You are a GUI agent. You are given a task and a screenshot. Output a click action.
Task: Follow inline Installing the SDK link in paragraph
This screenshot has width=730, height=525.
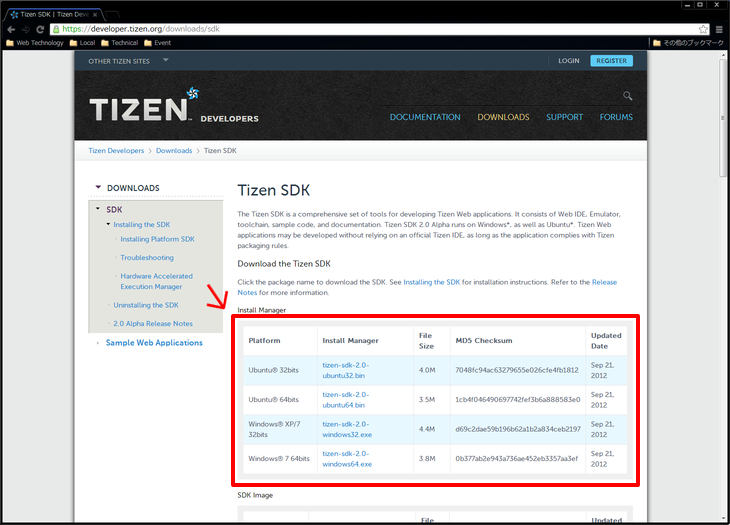pos(432,282)
